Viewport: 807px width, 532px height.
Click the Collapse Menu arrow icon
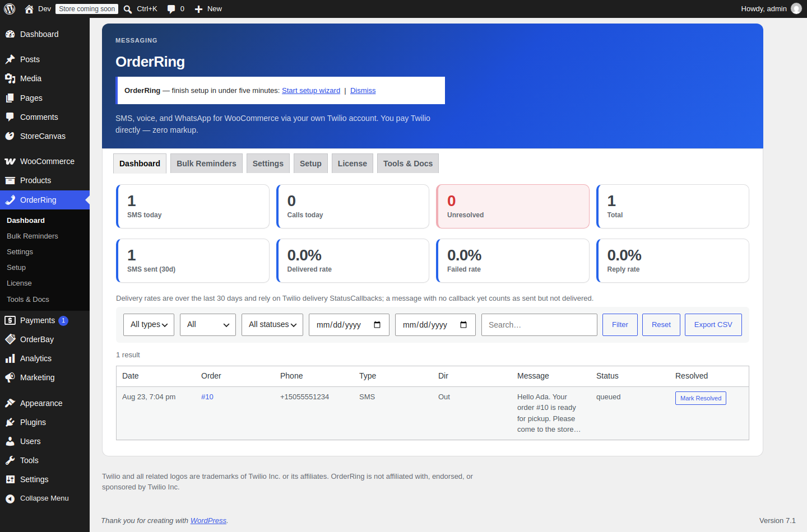coord(10,498)
